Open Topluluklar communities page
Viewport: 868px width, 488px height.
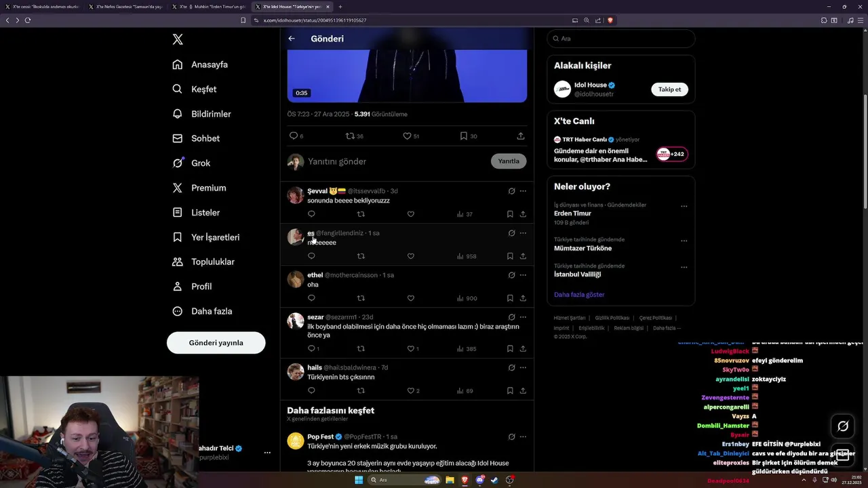point(203,262)
